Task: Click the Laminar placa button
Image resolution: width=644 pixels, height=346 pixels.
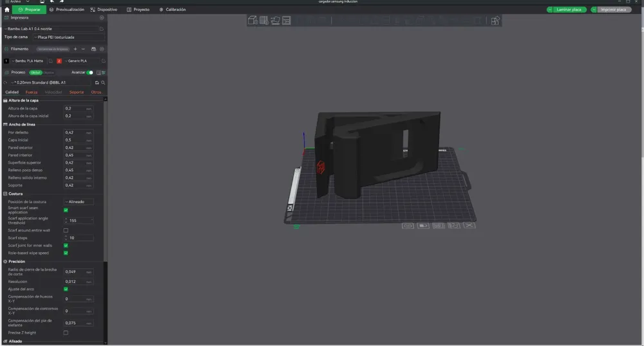Action: click(x=569, y=10)
